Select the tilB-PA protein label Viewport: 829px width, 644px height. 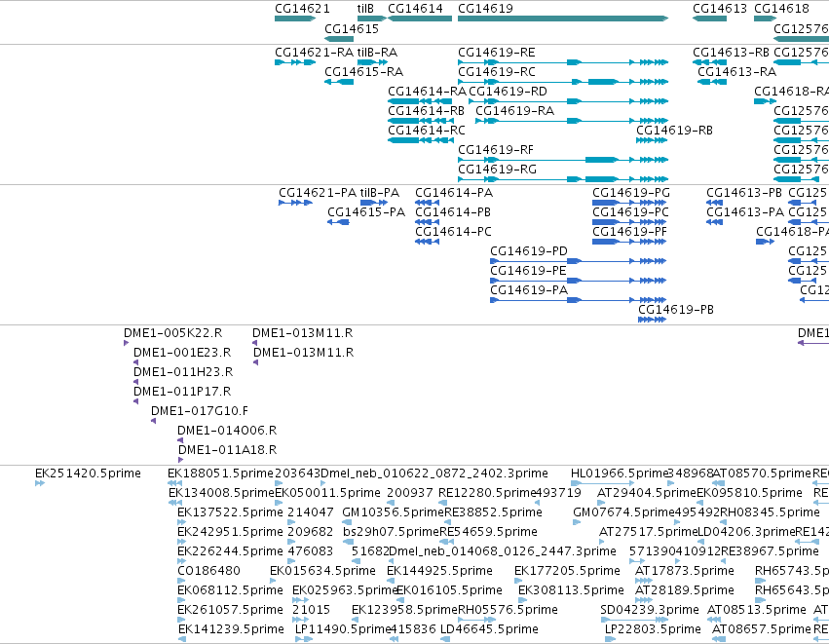(x=379, y=193)
